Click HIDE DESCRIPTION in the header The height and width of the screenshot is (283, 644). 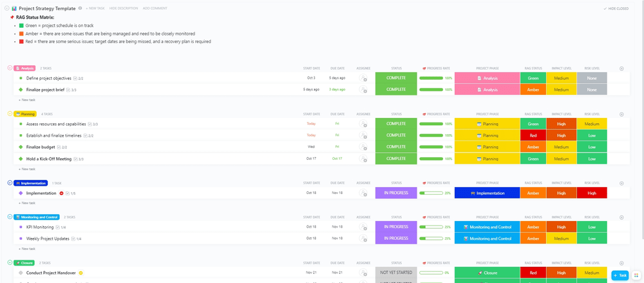pyautogui.click(x=123, y=8)
